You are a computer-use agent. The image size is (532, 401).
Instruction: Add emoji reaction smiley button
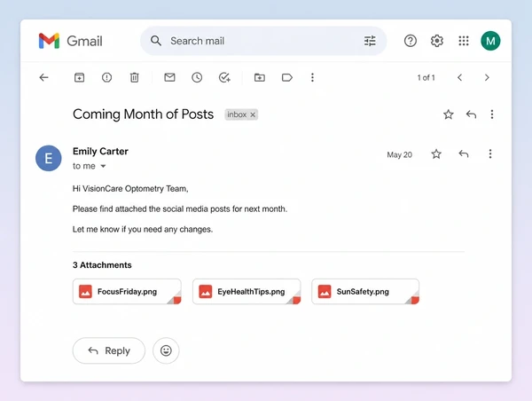166,350
